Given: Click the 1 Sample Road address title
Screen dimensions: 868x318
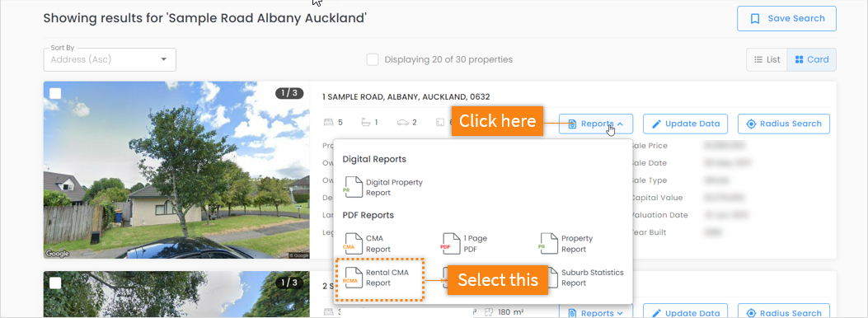Looking at the screenshot, I should tap(406, 96).
